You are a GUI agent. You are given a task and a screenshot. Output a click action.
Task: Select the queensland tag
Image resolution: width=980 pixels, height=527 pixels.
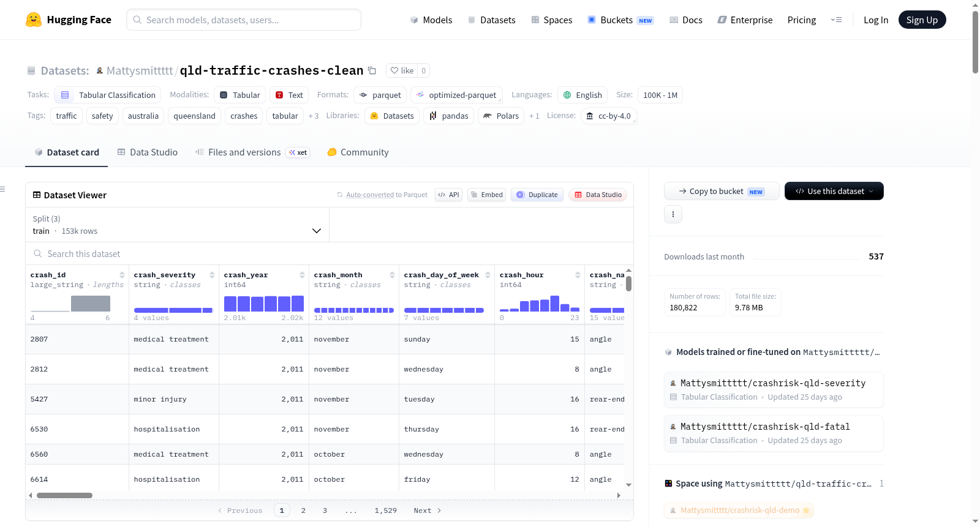click(x=194, y=116)
